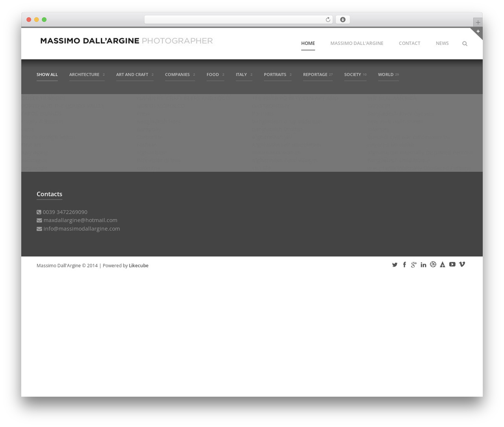
Task: Click the phone icon beside 0039 3472269090
Action: pyautogui.click(x=39, y=212)
